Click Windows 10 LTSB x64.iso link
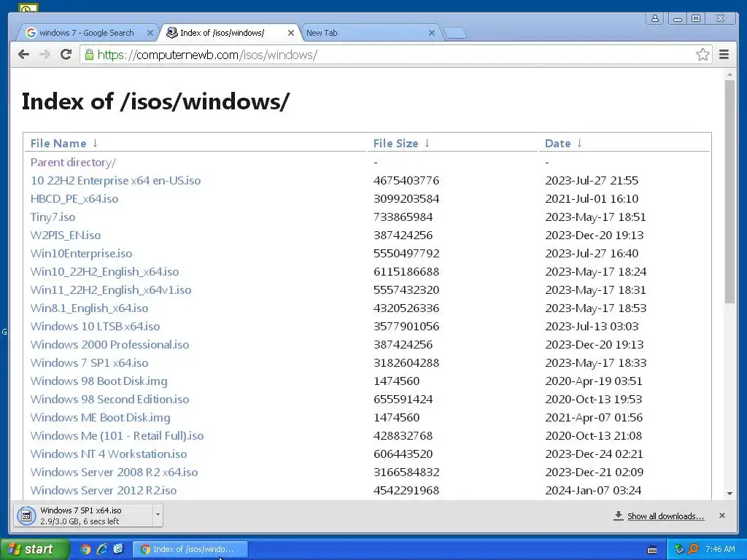 [96, 326]
